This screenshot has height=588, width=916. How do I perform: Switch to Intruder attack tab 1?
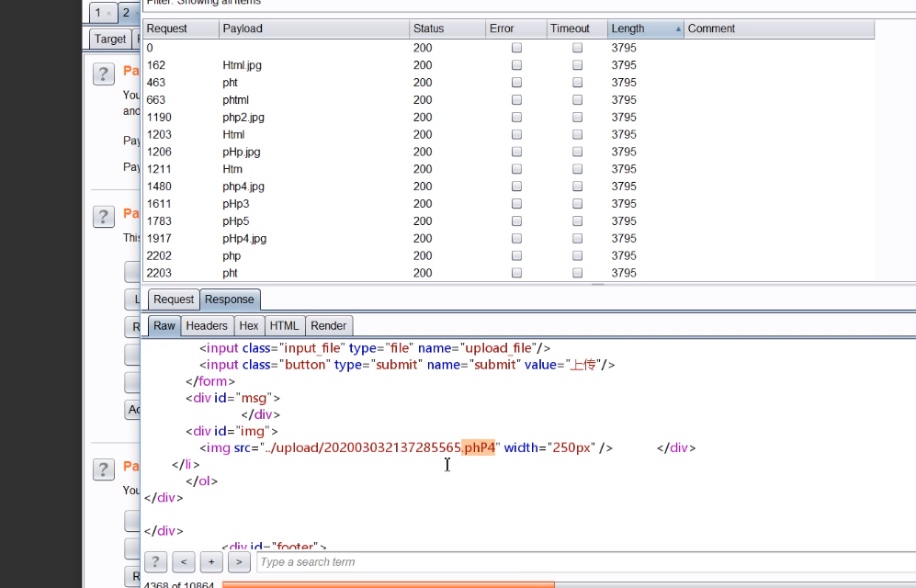click(x=102, y=12)
